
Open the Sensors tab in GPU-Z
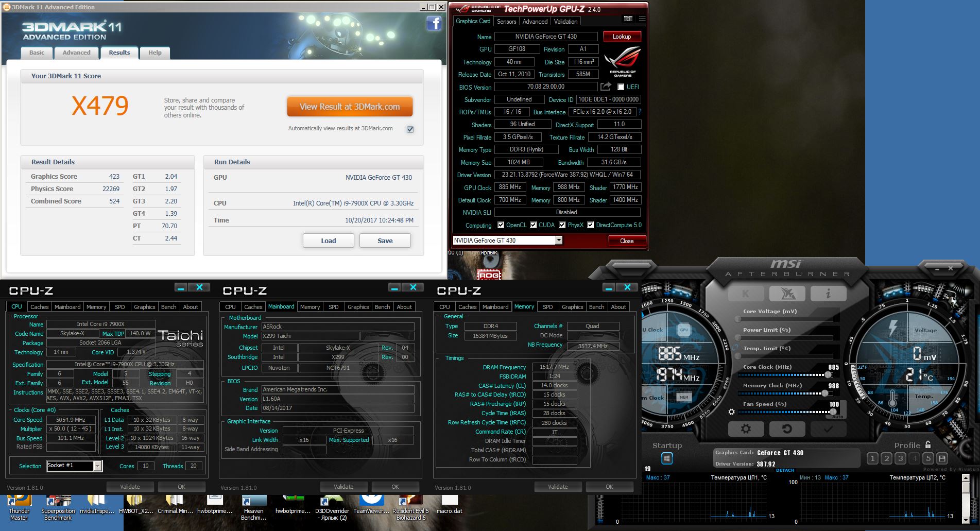coord(506,22)
